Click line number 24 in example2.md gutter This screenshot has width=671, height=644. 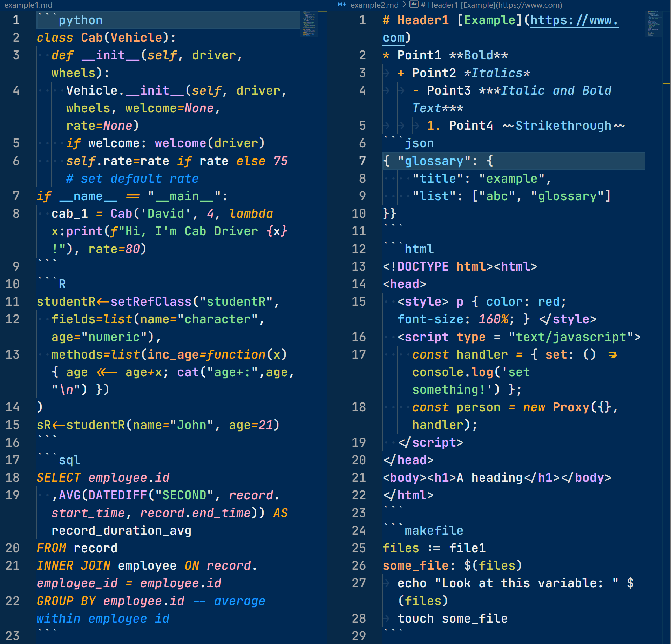pyautogui.click(x=359, y=530)
